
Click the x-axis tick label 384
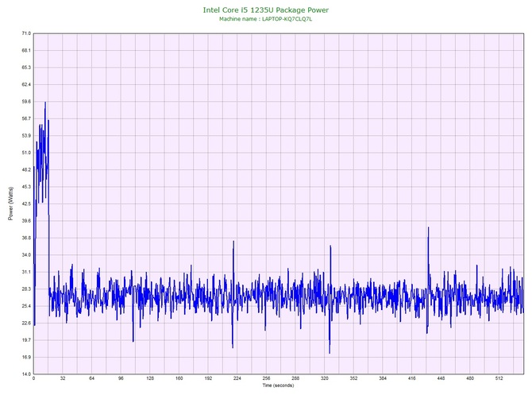point(383,378)
